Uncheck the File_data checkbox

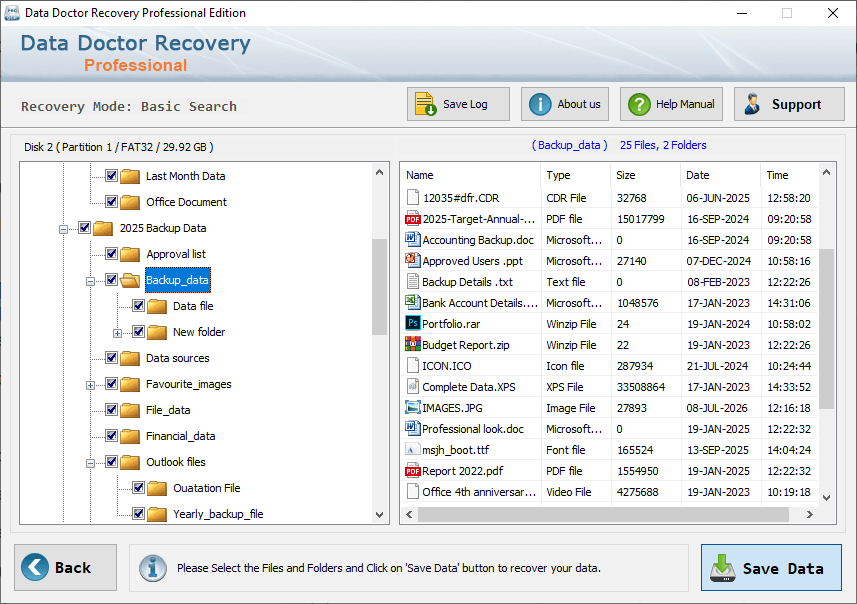[x=111, y=409]
